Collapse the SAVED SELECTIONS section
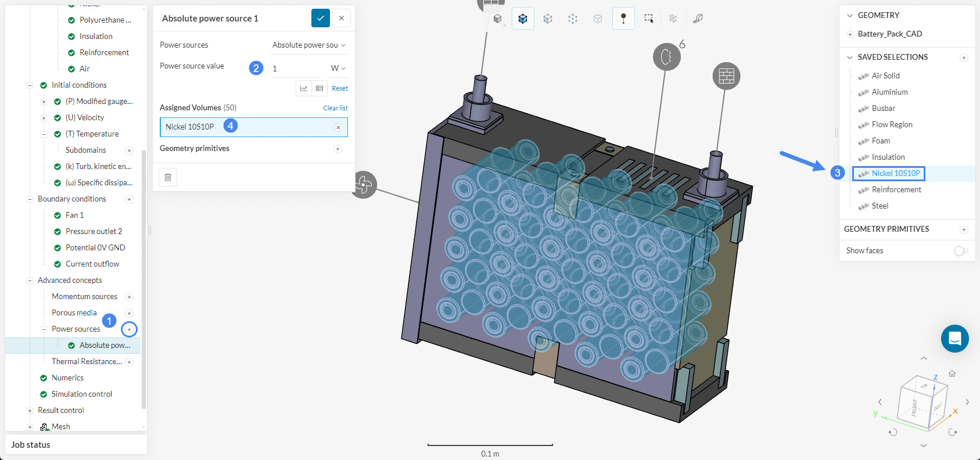 tap(850, 57)
